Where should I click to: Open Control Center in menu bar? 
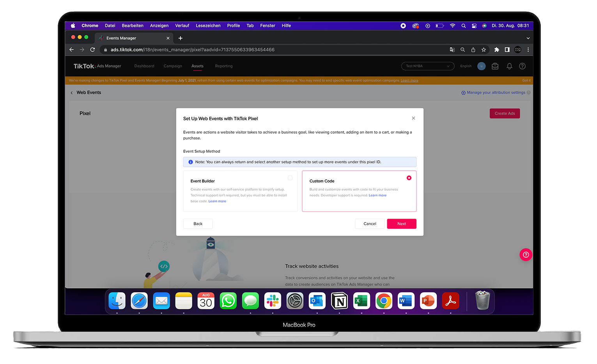click(x=474, y=26)
